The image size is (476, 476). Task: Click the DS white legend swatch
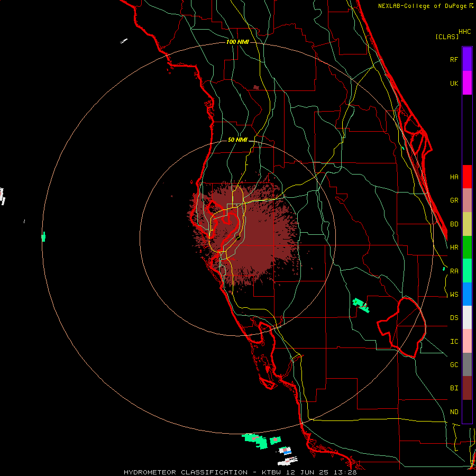coord(467,317)
